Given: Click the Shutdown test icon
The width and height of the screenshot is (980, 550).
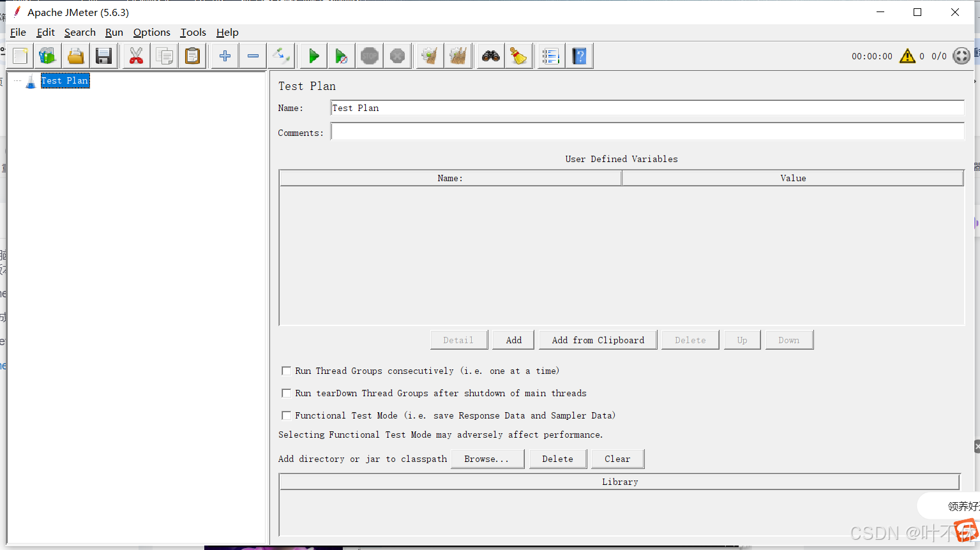Looking at the screenshot, I should pyautogui.click(x=397, y=56).
